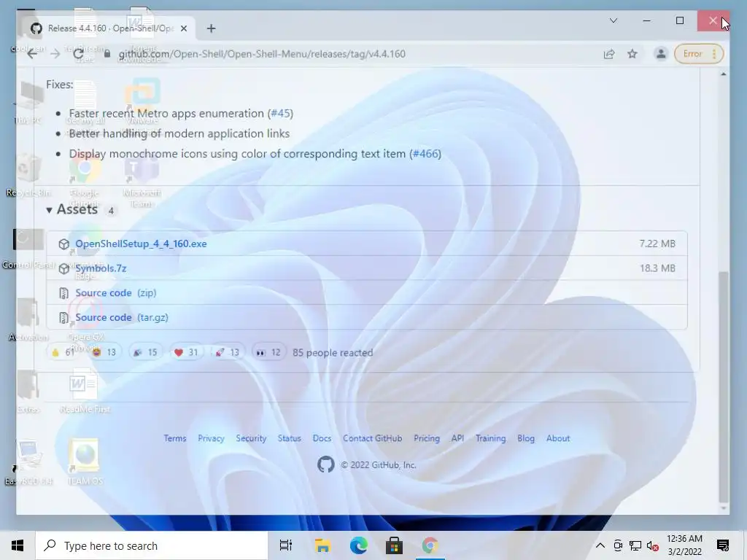Open the Chrome profile avatar menu

pos(661,54)
